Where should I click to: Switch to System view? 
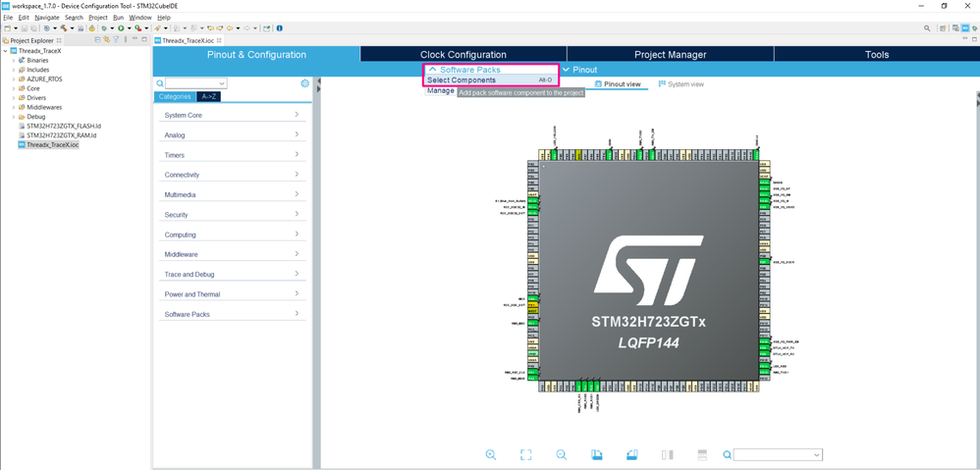pos(681,83)
